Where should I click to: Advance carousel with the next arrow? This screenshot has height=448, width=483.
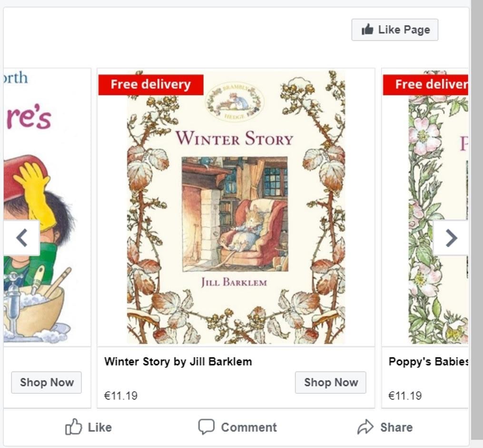coord(451,238)
